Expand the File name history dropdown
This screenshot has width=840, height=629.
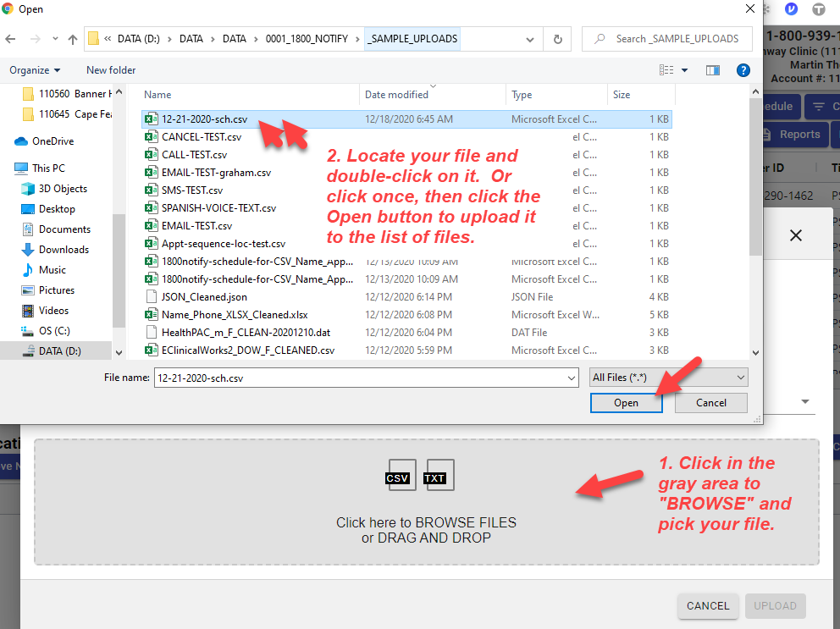[572, 378]
